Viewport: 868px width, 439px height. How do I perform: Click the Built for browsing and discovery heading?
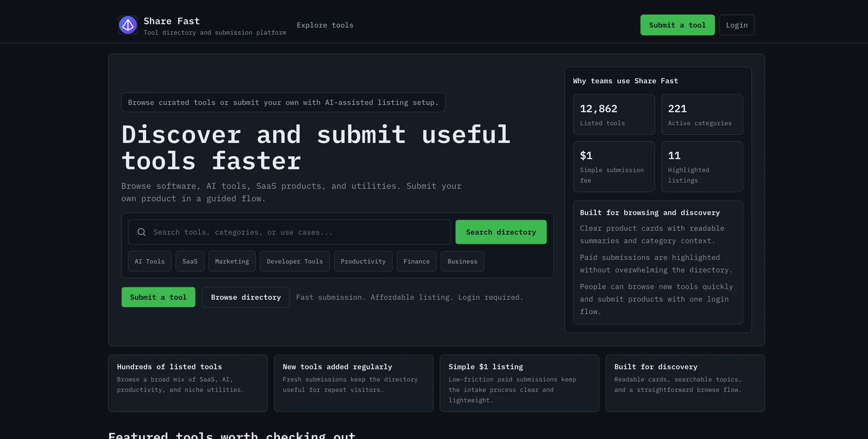(650, 213)
